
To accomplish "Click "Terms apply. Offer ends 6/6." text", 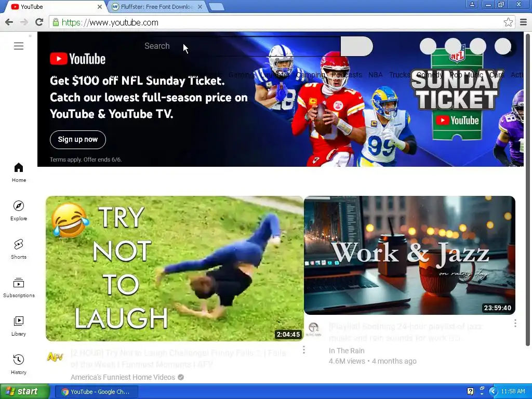I will (86, 159).
